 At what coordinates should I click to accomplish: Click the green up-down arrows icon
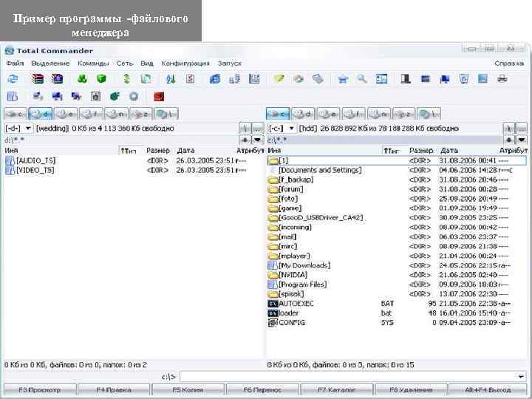(x=126, y=79)
